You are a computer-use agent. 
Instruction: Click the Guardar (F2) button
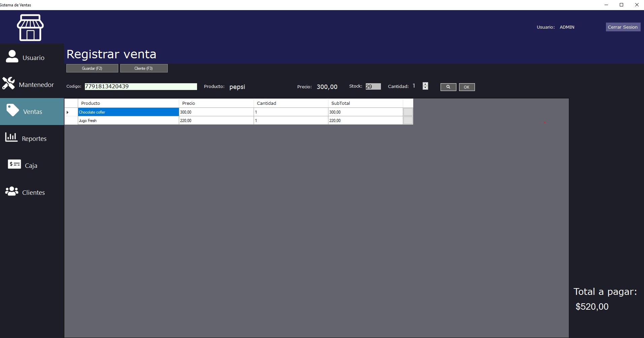(92, 68)
